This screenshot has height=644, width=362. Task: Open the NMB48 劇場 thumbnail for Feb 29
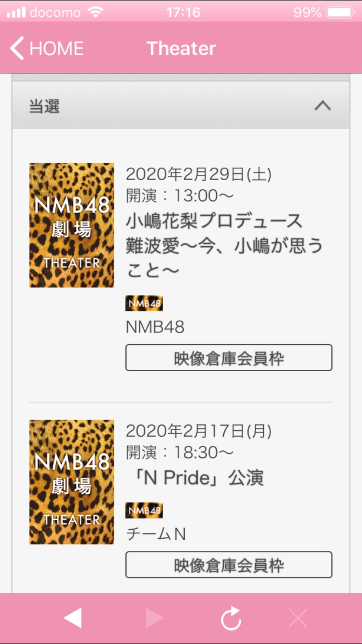(x=72, y=225)
